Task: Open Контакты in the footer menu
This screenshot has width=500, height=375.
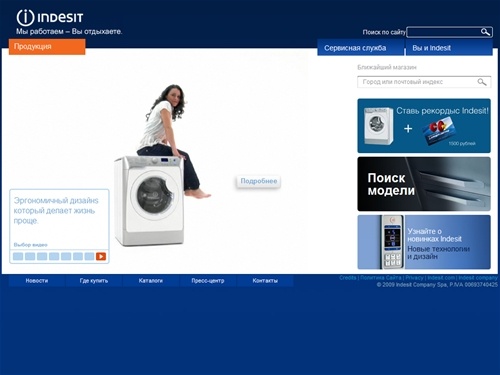Action: [x=265, y=281]
